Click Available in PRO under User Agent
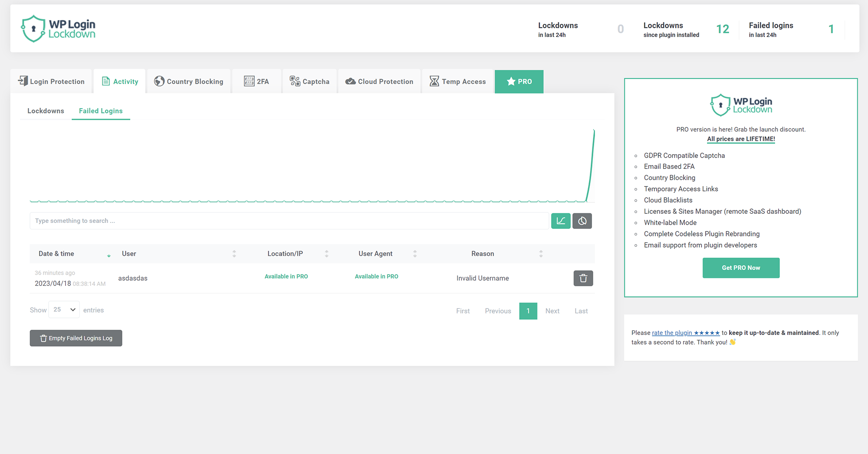 376,276
